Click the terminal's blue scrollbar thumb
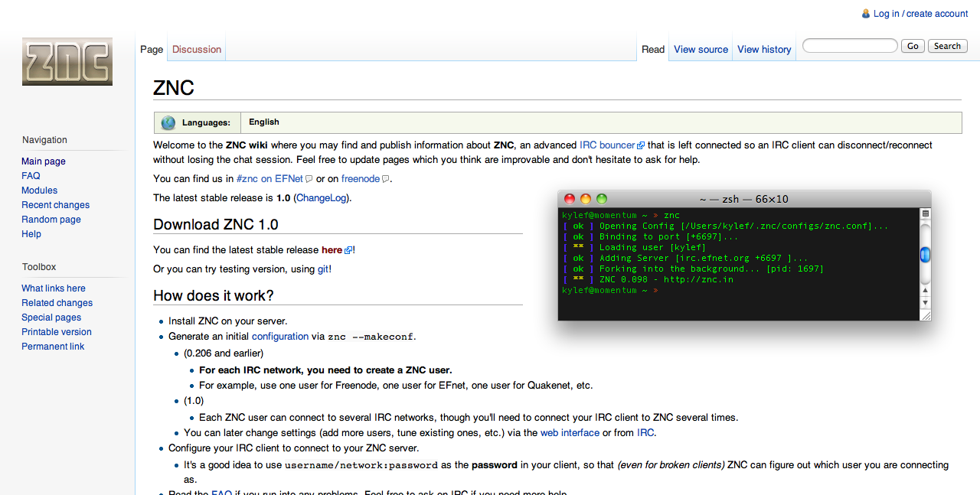The width and height of the screenshot is (980, 495). 925,255
